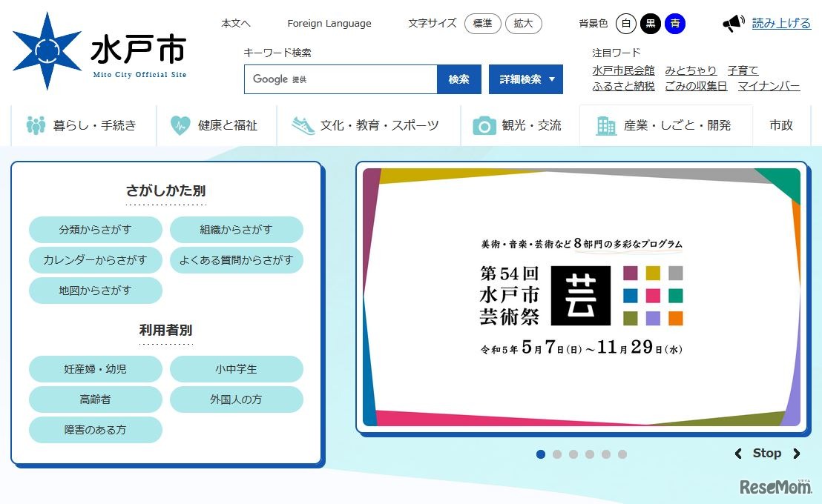Click the Mito City star logo
Image resolution: width=822 pixels, height=504 pixels.
[48, 48]
